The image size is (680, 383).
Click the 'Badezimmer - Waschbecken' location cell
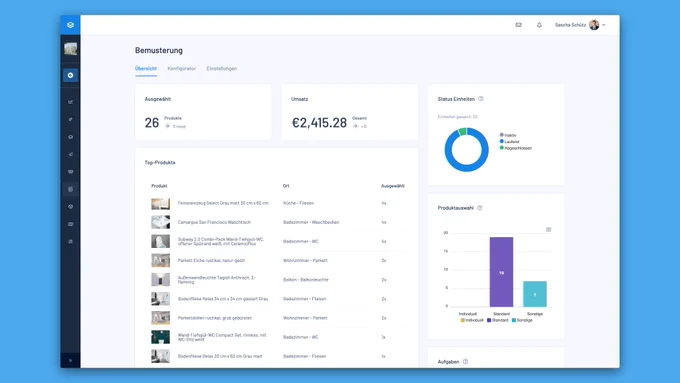click(x=311, y=222)
